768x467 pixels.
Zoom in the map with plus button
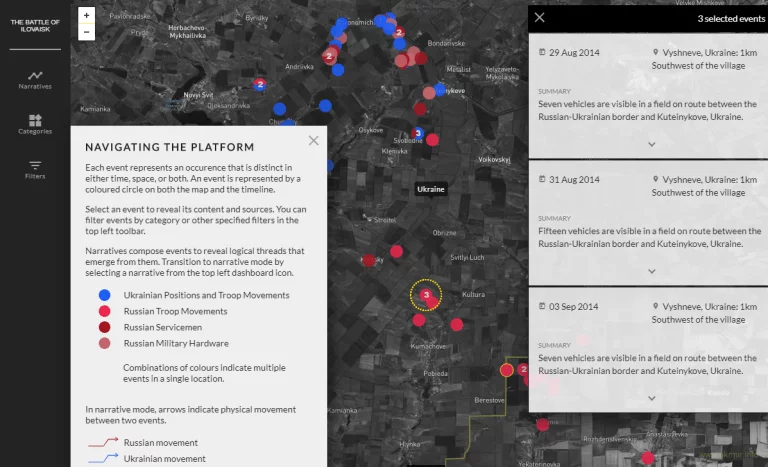[86, 15]
